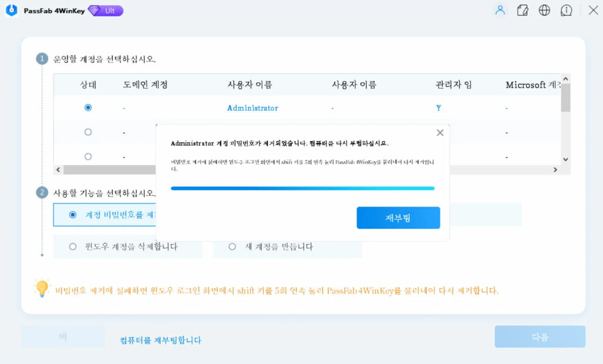Click the table scroll down arrow
The image size is (603, 364).
click(x=565, y=159)
